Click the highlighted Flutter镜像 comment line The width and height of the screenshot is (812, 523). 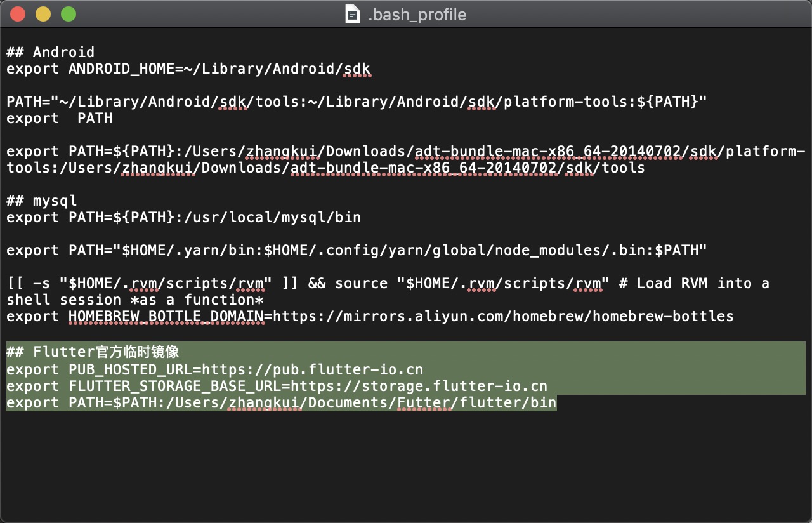[93, 352]
